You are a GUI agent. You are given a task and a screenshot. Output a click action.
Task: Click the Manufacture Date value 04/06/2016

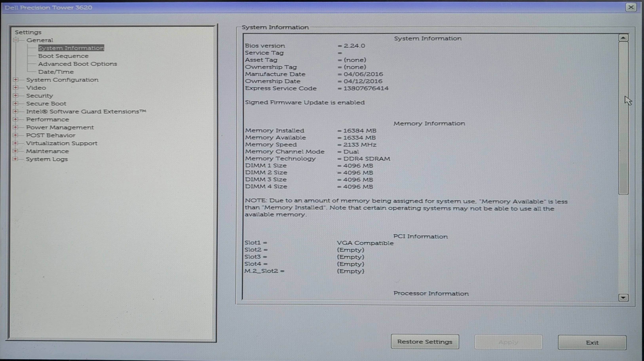(363, 74)
